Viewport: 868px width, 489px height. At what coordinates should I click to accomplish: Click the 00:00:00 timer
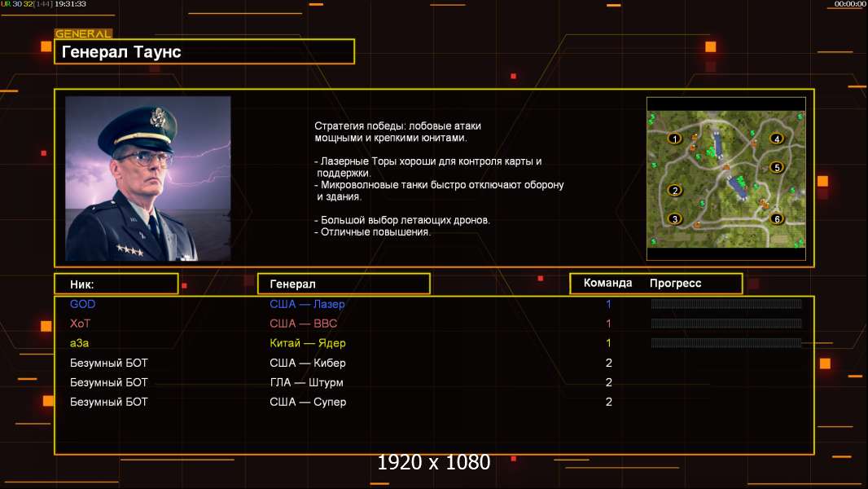[849, 4]
